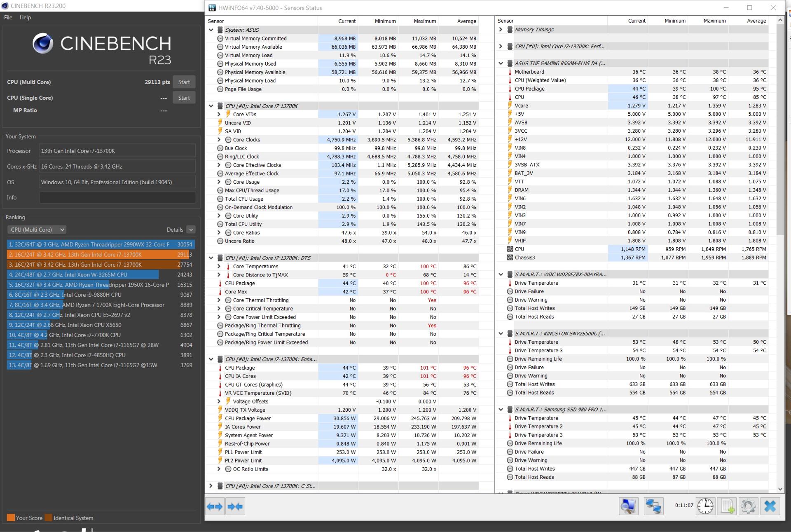Click the Average column header in left pane
This screenshot has width=791, height=532.
pos(467,21)
